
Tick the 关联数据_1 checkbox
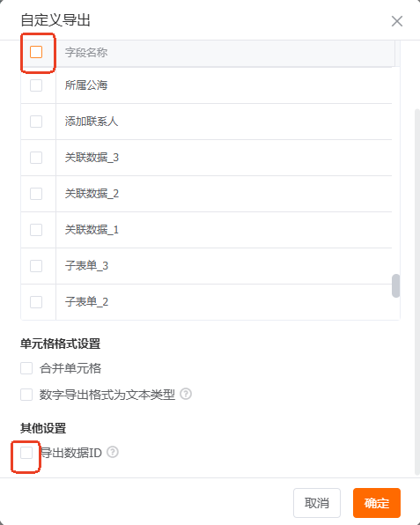pos(36,230)
